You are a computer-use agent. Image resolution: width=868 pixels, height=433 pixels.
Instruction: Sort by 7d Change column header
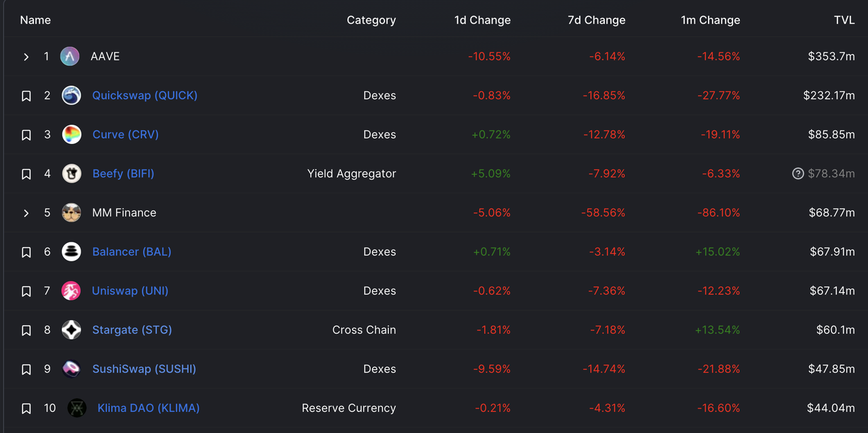[x=596, y=20]
